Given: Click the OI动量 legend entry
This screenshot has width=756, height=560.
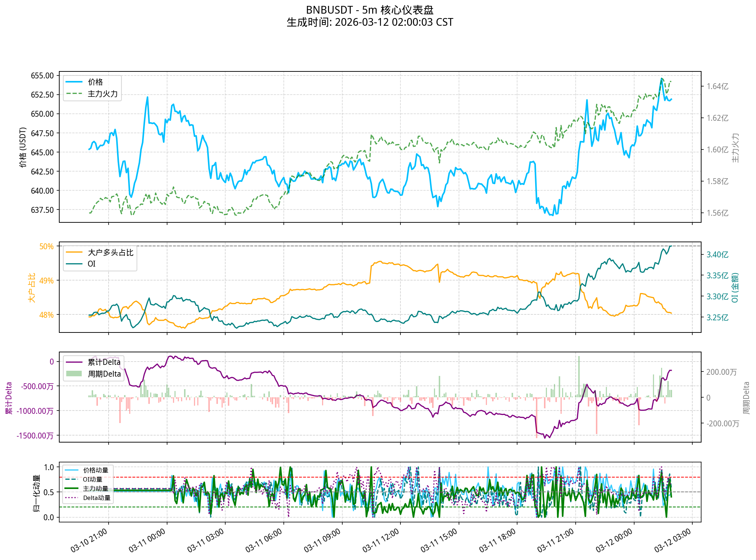Looking at the screenshot, I should click(x=92, y=479).
